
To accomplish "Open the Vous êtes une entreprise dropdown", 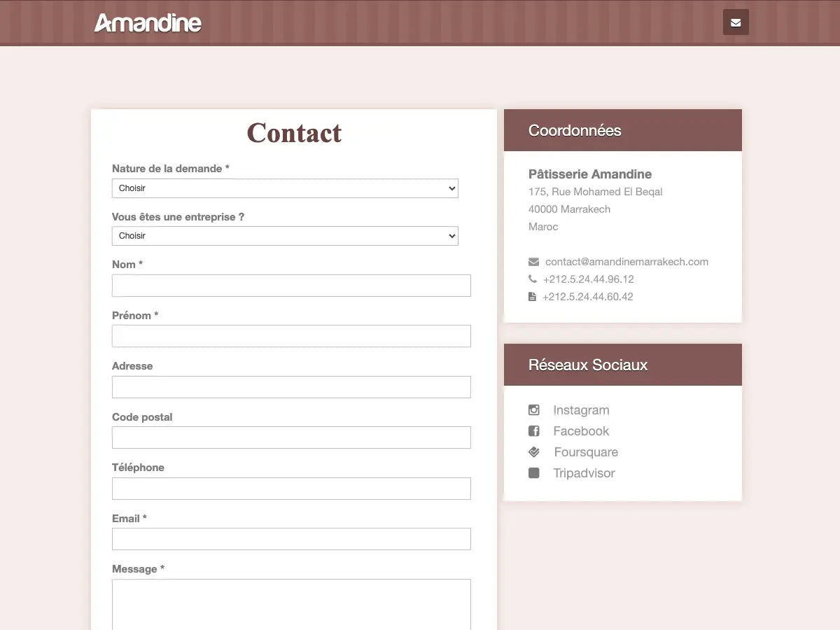I will click(x=285, y=236).
